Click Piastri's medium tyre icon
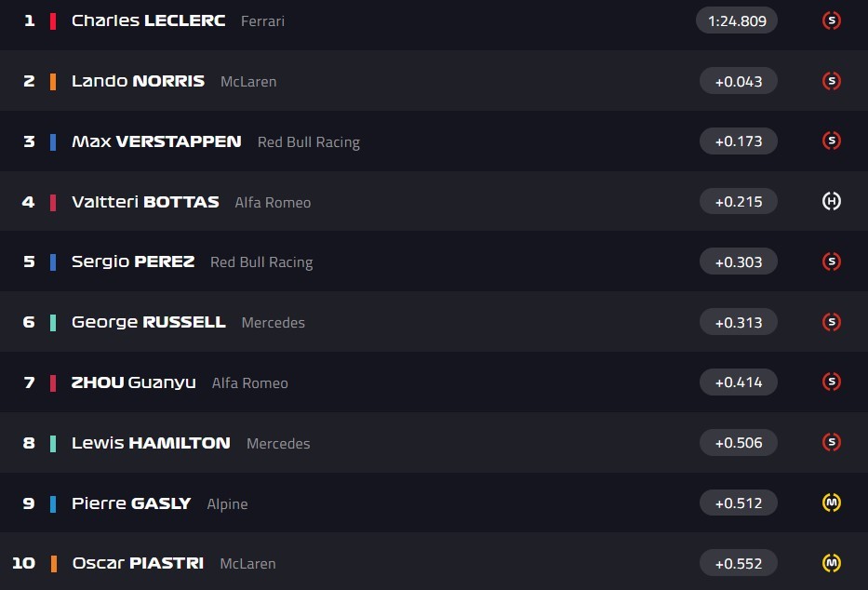Viewport: 868px width, 590px height. 832,563
